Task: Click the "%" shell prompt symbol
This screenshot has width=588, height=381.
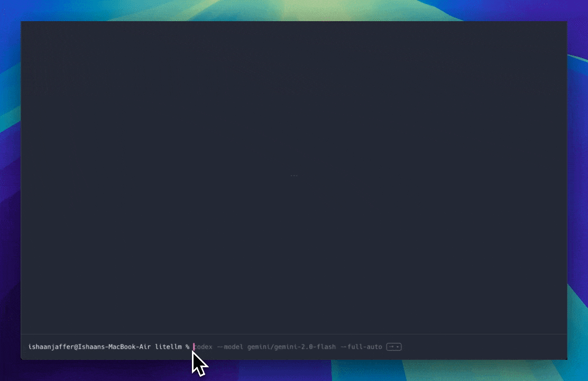Action: 187,347
